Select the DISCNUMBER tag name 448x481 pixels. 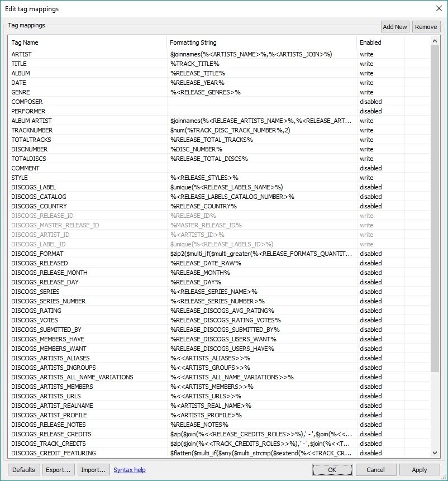(30, 149)
